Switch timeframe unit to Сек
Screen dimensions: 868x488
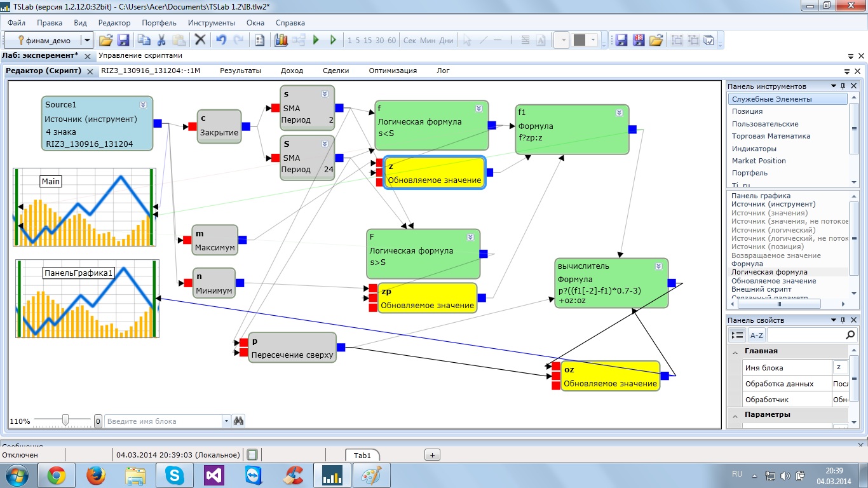(x=410, y=41)
